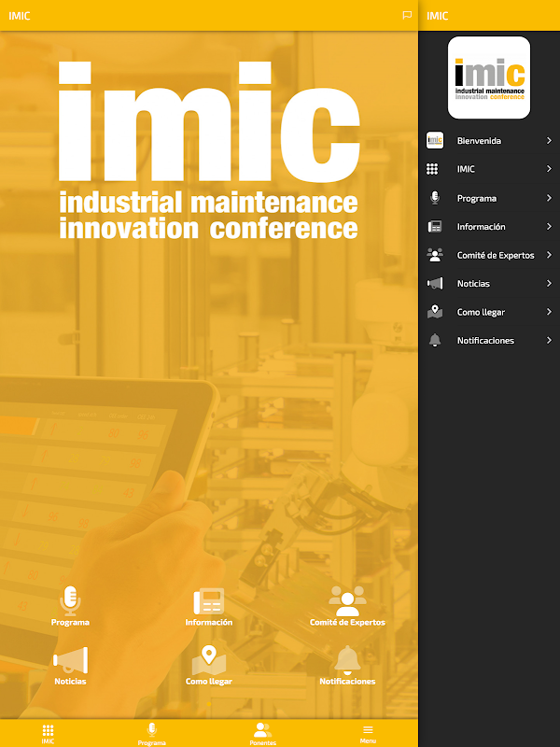Open the Información telephone icon on home grid

[x=208, y=601]
